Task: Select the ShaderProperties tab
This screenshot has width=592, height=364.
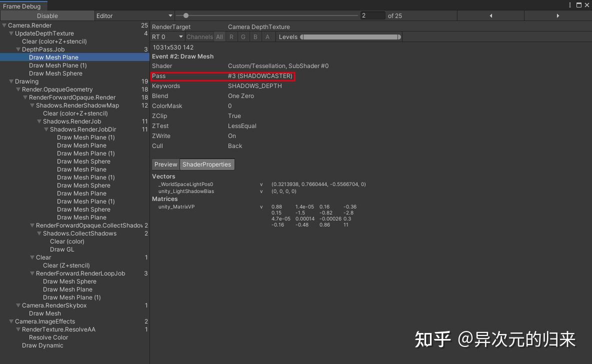Action: pyautogui.click(x=207, y=164)
